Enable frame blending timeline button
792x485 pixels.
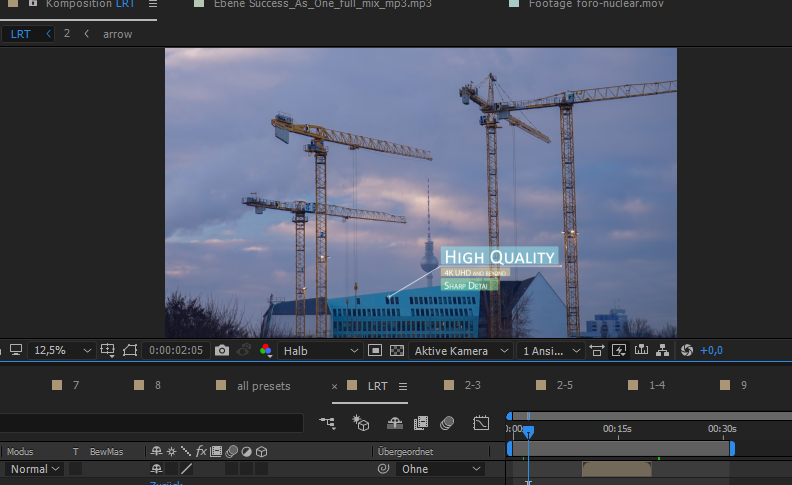421,422
